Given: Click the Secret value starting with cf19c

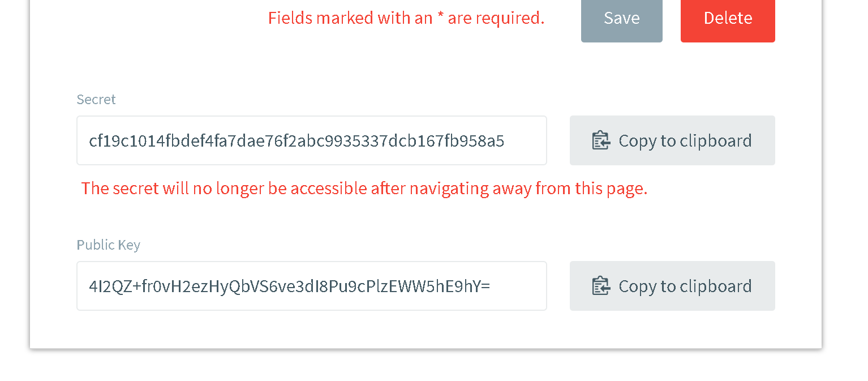Looking at the screenshot, I should click(296, 140).
